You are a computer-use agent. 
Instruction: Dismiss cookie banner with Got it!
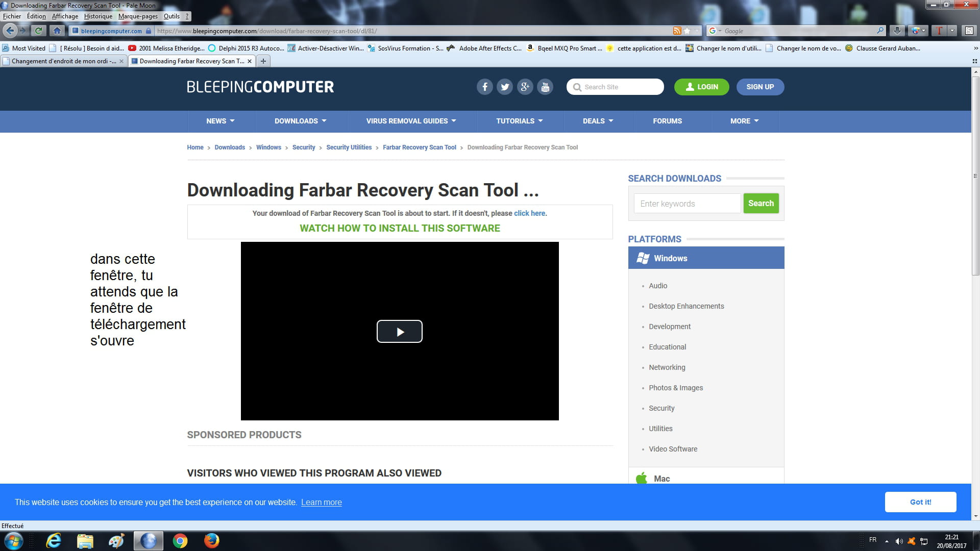click(x=920, y=502)
